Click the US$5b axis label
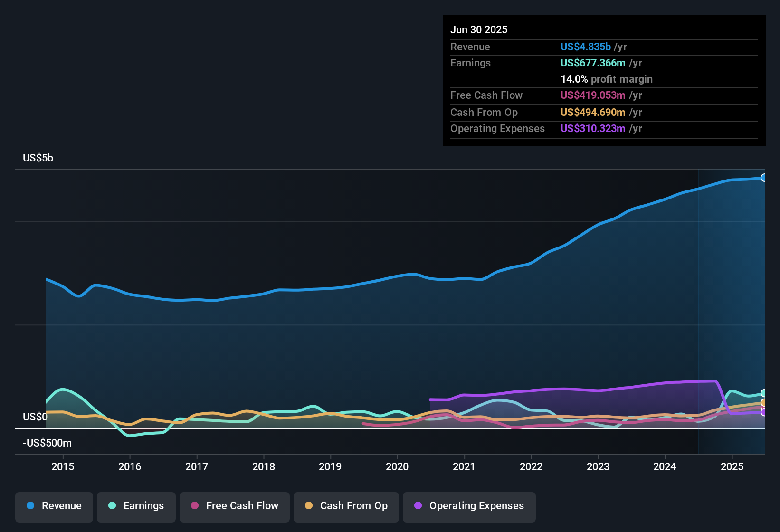This screenshot has height=532, width=780. click(38, 158)
